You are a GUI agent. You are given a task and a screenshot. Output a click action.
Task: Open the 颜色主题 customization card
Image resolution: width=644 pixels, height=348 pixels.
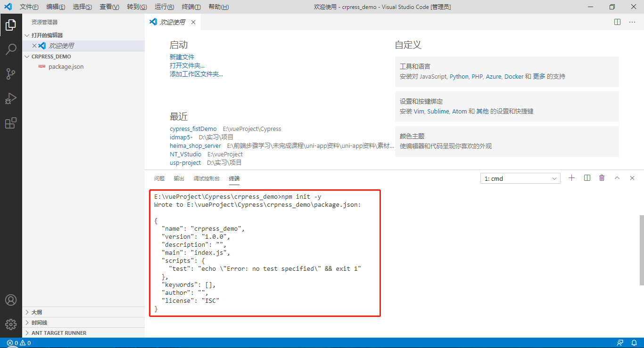(507, 141)
